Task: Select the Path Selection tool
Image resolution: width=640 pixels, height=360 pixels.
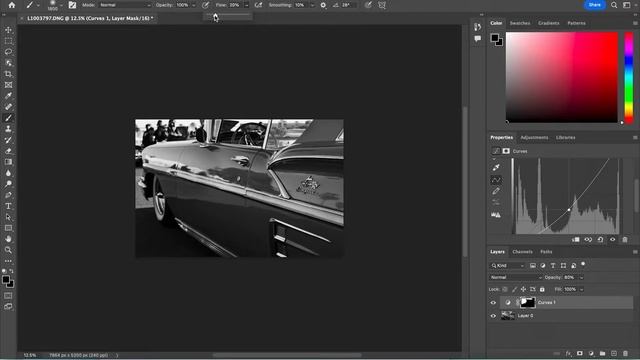Action: click(8, 217)
